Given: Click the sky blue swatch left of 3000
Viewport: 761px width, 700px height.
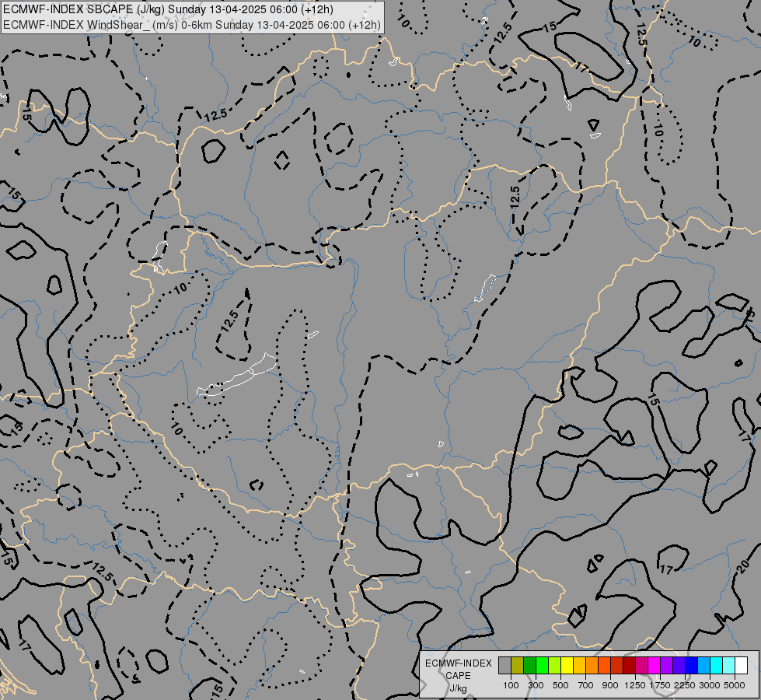Looking at the screenshot, I should (703, 666).
